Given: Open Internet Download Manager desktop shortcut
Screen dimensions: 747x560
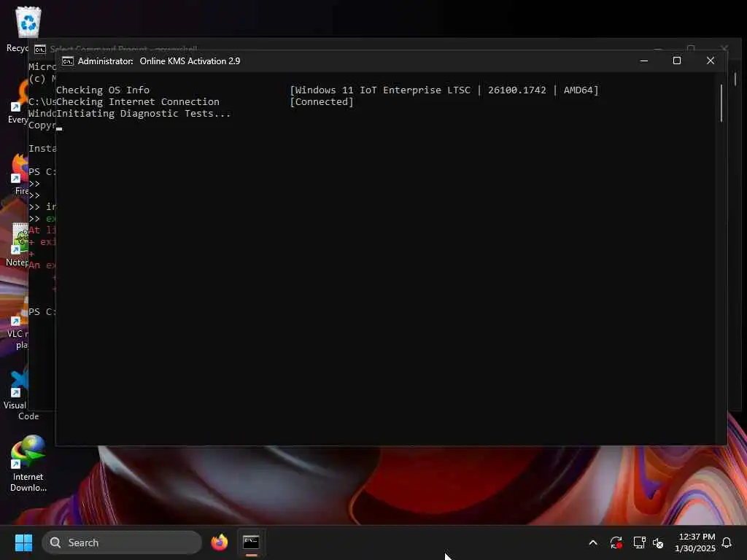Looking at the screenshot, I should click(28, 462).
